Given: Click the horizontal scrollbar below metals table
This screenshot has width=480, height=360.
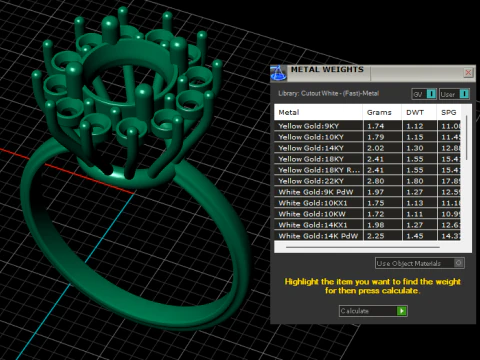Looking at the screenshot, I should pyautogui.click(x=363, y=247).
